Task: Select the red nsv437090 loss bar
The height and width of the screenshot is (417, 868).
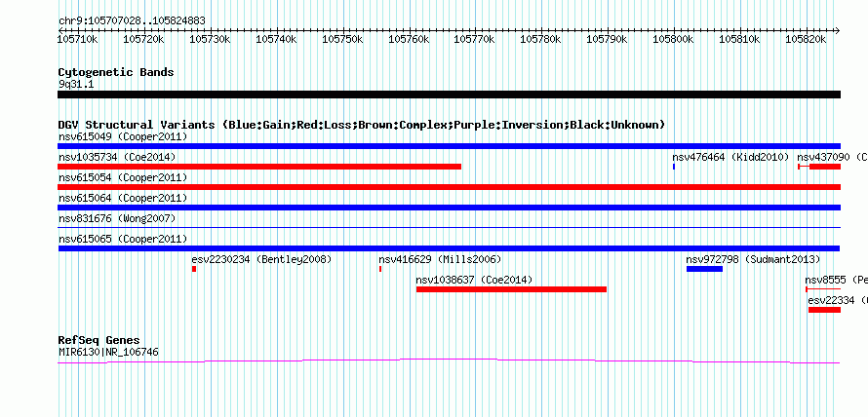Action: [x=819, y=167]
